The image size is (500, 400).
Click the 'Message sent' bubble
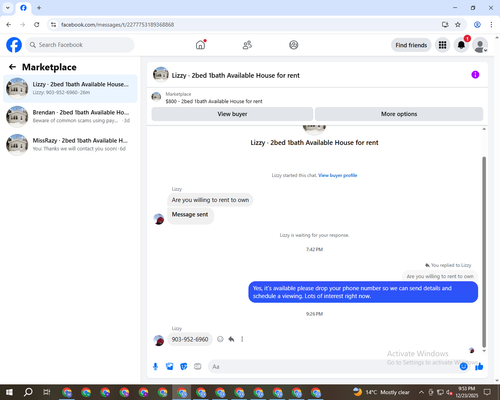click(x=190, y=215)
